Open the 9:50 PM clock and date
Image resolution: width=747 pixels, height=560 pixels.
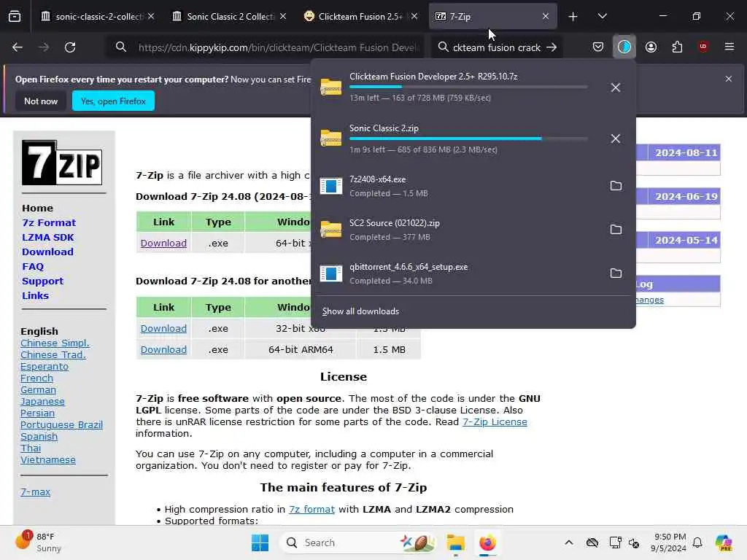click(x=670, y=542)
